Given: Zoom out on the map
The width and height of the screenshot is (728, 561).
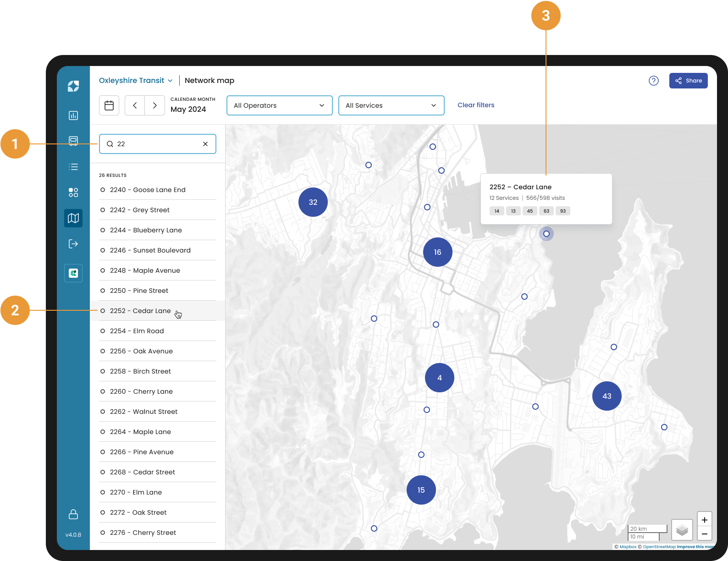Looking at the screenshot, I should pos(705,534).
